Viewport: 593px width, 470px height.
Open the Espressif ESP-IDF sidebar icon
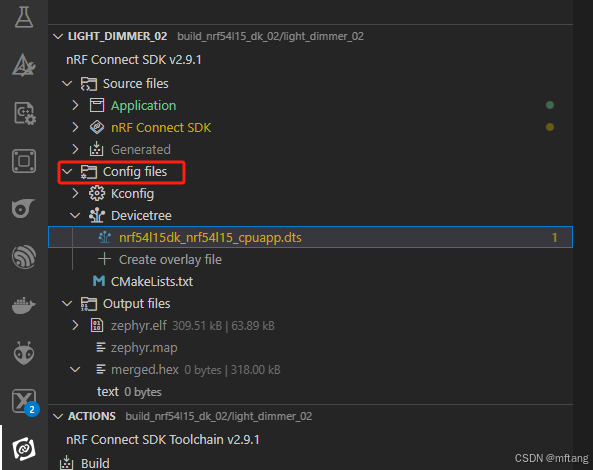point(24,257)
